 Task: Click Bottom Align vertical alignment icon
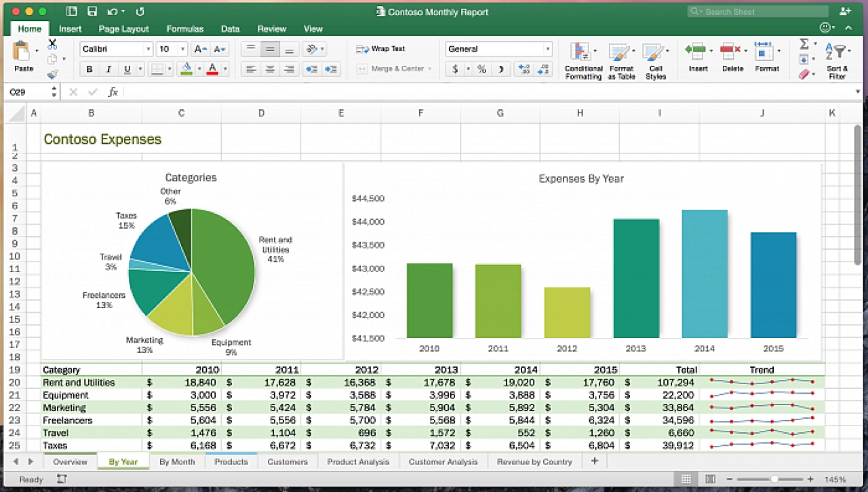(x=289, y=49)
